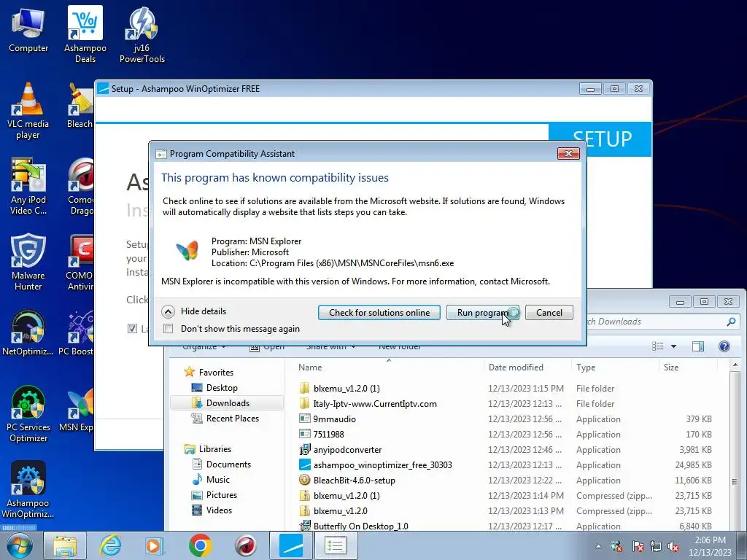This screenshot has width=747, height=560.
Task: Select Favorites in the navigation pane
Action: pyautogui.click(x=216, y=373)
